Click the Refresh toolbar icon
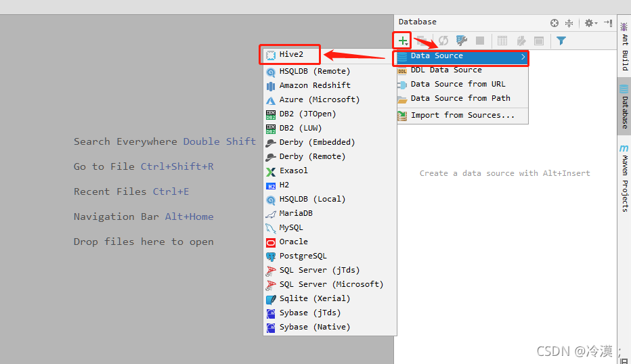 (443, 41)
